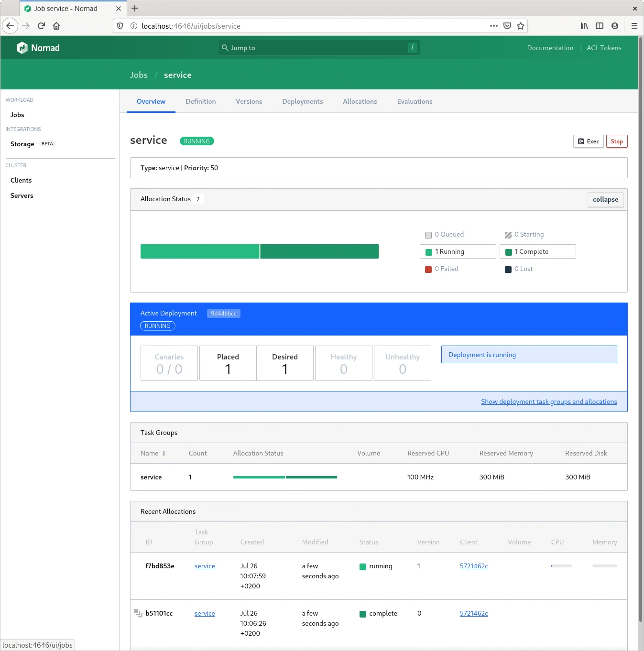Screen dimensions: 644x651
Task: Open the Firefox hamburger menu
Action: coord(634,26)
